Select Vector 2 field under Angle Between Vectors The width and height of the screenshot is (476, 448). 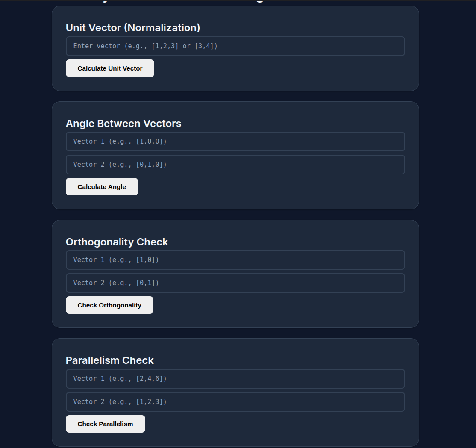pyautogui.click(x=235, y=165)
